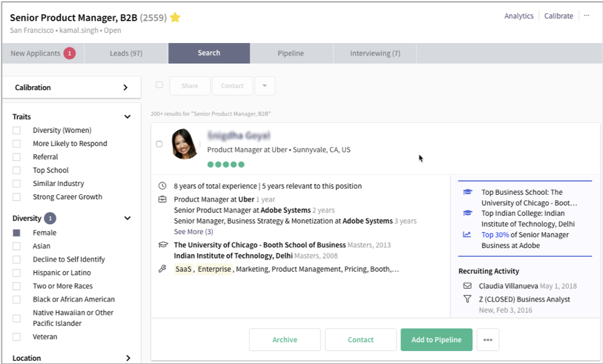Click the Top Business School cap icon

[x=468, y=192]
